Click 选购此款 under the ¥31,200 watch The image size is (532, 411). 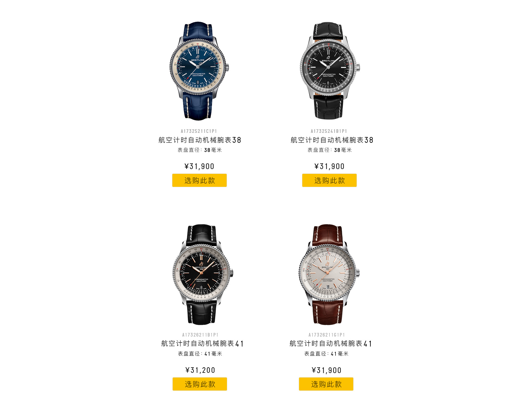[x=200, y=384]
